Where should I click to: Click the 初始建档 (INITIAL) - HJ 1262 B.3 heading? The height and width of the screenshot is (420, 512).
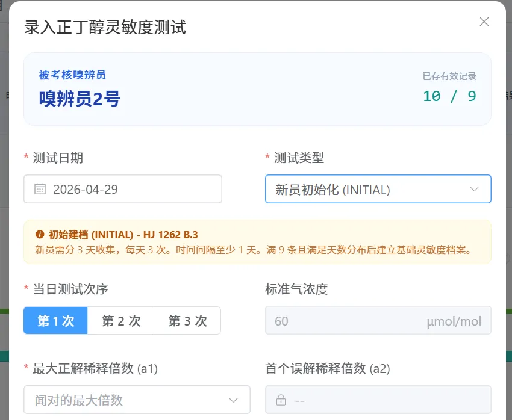pos(123,235)
